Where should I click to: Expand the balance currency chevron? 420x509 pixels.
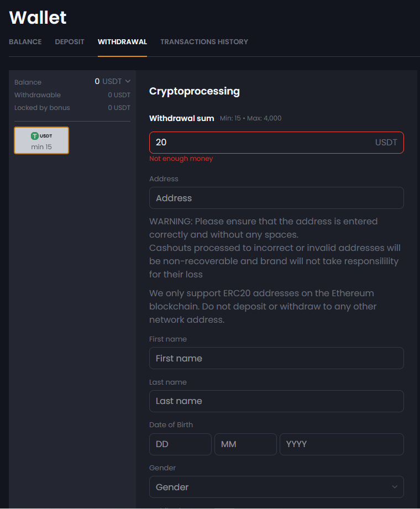tap(128, 81)
